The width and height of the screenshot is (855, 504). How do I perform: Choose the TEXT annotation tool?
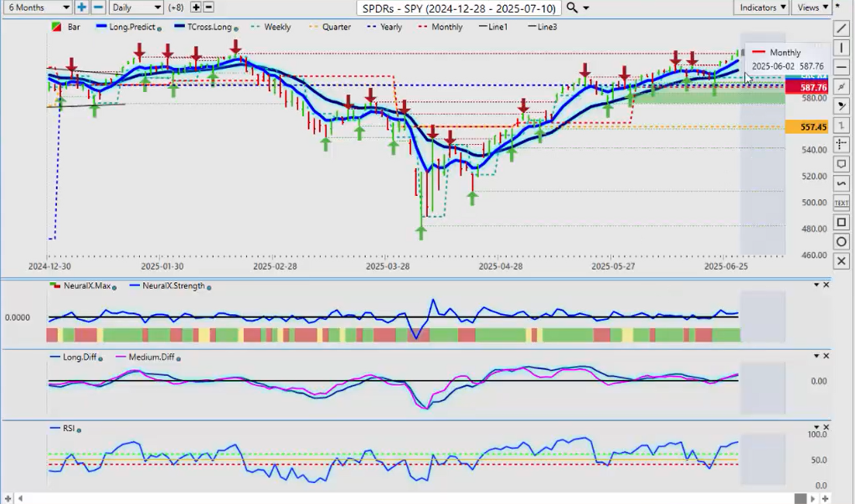click(x=842, y=203)
